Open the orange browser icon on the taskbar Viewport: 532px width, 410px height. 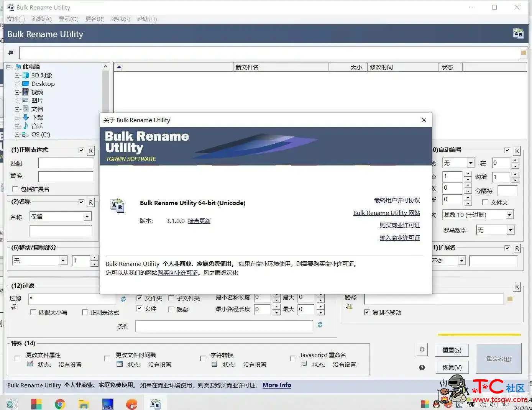[131, 404]
